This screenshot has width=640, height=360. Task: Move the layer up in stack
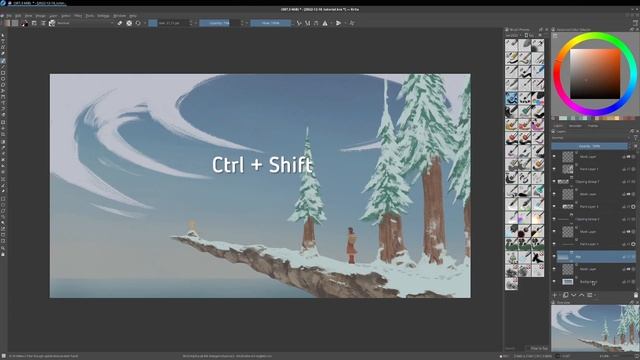(582, 295)
